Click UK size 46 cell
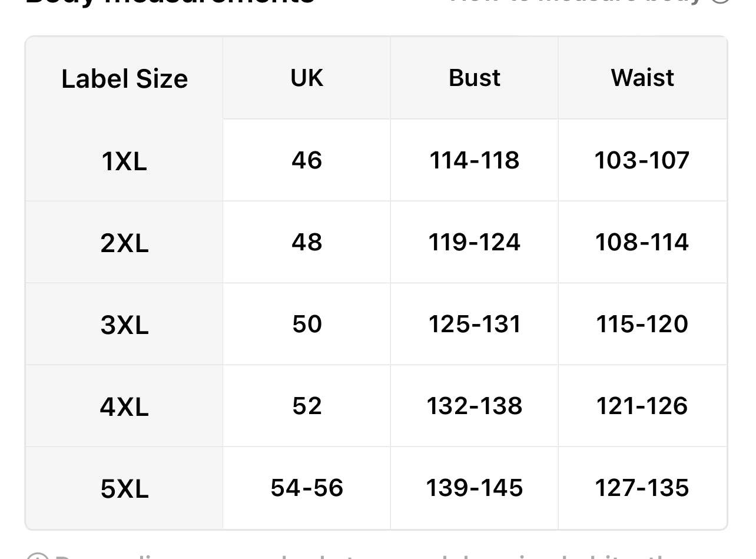756x559 pixels. [307, 160]
